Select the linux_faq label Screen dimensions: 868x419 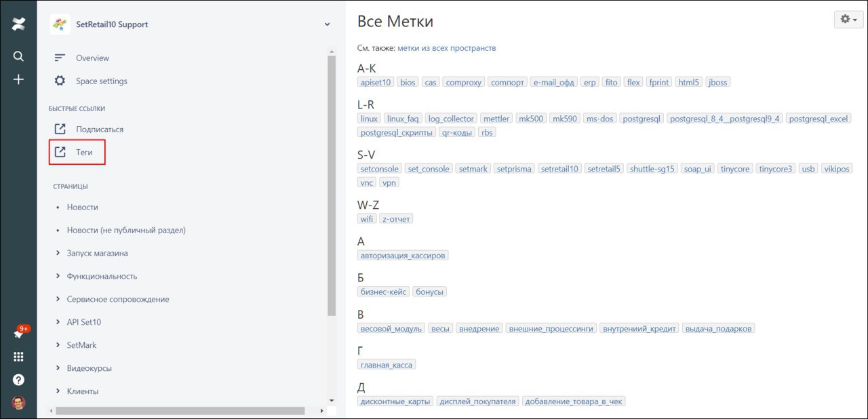[x=403, y=119]
